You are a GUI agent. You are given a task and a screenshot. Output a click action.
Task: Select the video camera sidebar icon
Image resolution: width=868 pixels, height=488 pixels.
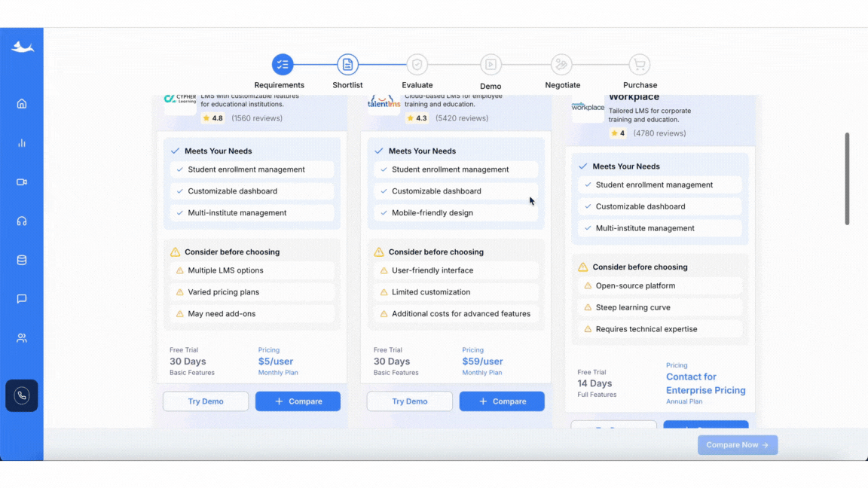coord(22,182)
